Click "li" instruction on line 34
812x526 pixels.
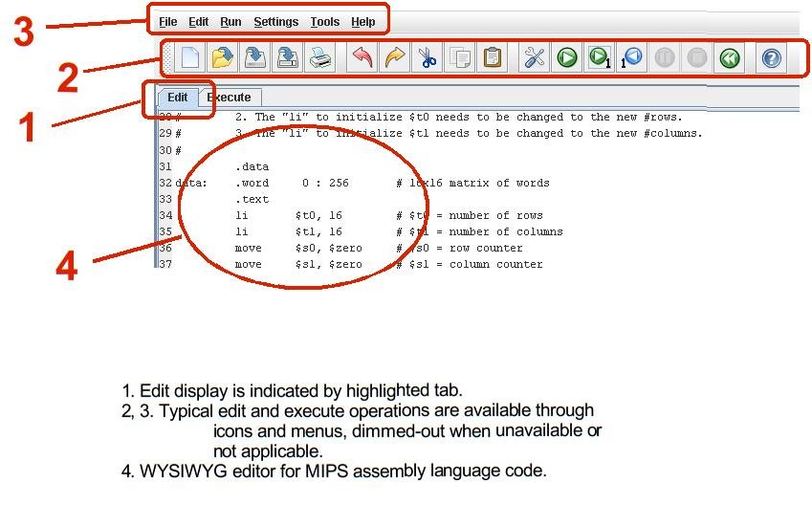(241, 215)
